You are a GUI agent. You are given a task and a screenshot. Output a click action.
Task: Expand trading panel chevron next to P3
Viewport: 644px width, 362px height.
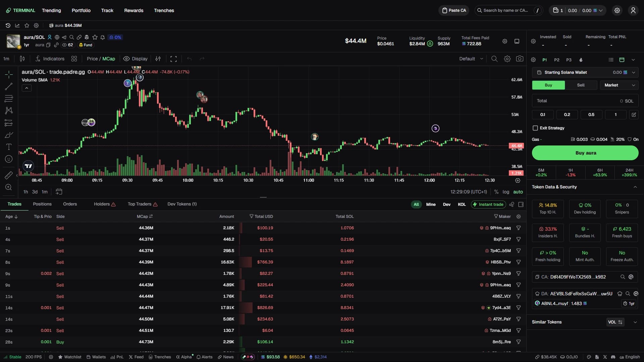click(x=633, y=60)
